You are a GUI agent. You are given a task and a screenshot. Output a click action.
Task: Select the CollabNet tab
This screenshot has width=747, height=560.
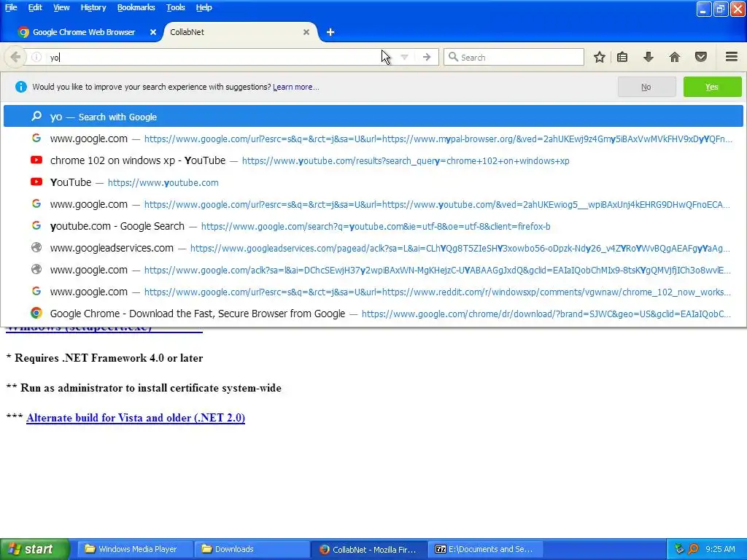point(239,32)
